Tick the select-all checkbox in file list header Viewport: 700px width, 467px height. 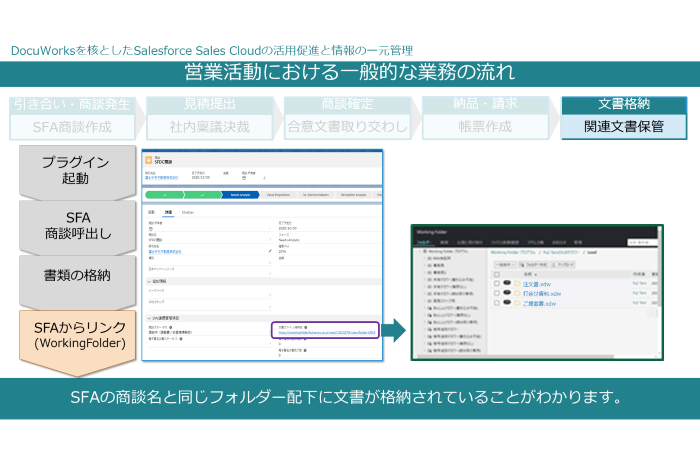[x=496, y=274]
